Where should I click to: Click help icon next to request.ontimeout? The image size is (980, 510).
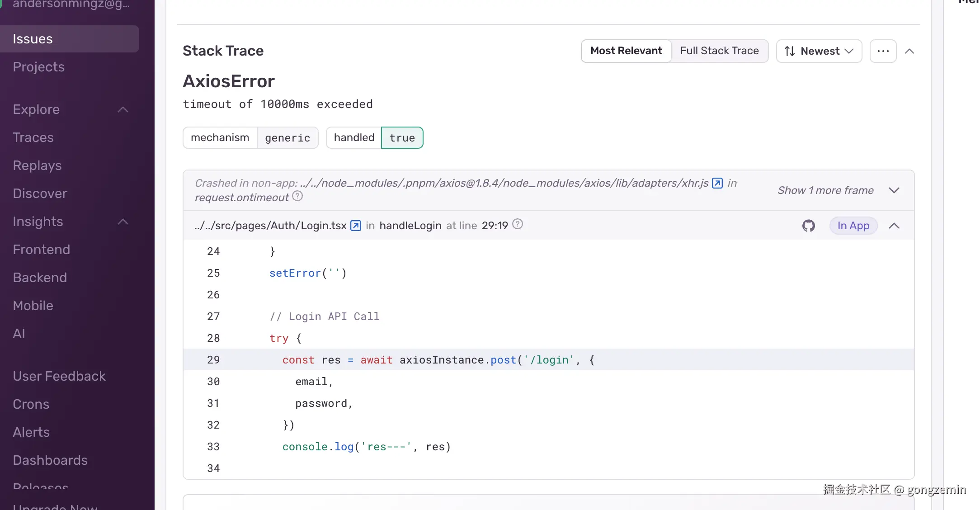(297, 196)
